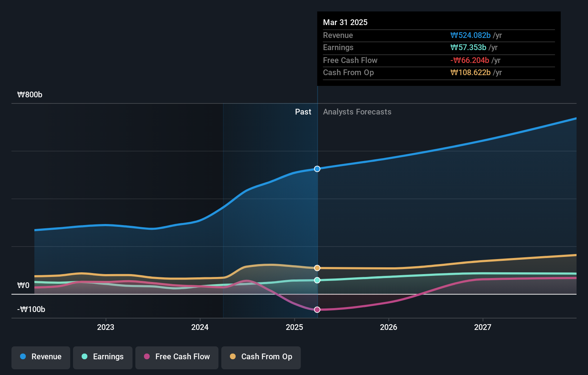Click the orange Cash From Op chart marker
588x375 pixels.
pos(317,267)
